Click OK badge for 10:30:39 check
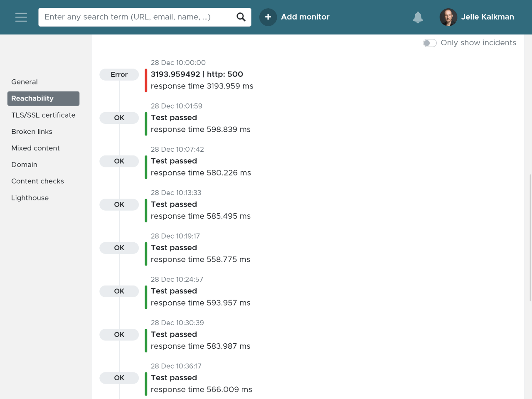Viewport: 532px width, 399px height. click(119, 335)
